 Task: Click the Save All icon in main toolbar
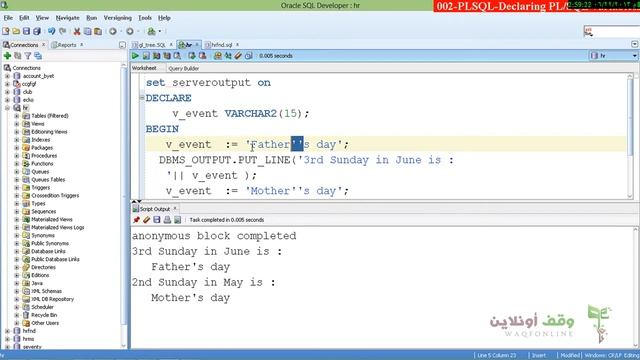(x=37, y=31)
